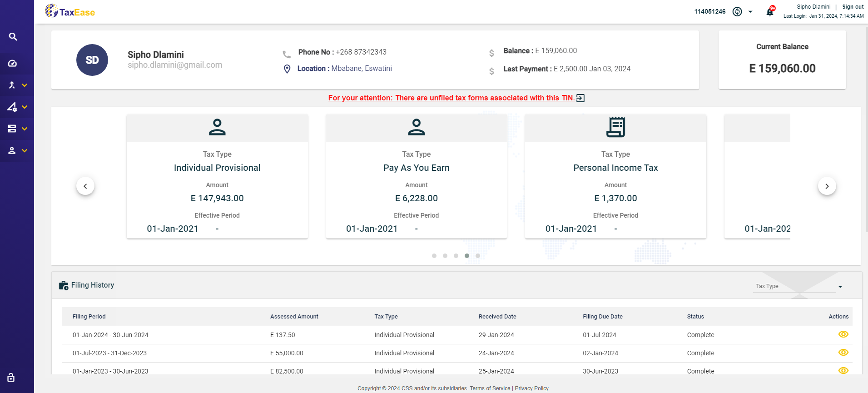Click the receipt icon on Personal Income Tax card
The image size is (868, 393).
[616, 127]
